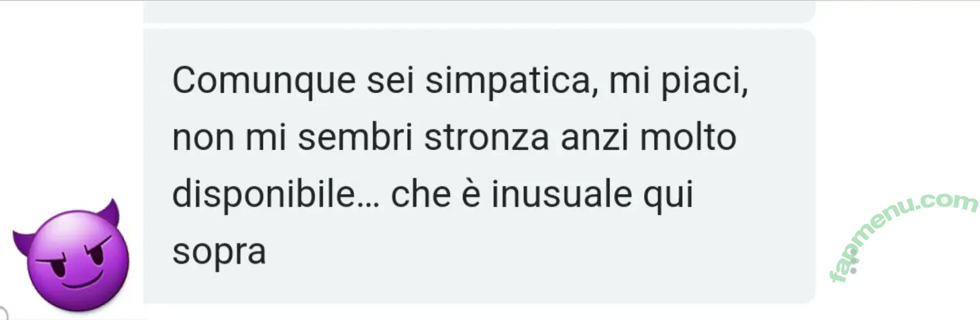Click the previous message bubble at top
Viewport: 980px width, 320px height.
point(479,11)
